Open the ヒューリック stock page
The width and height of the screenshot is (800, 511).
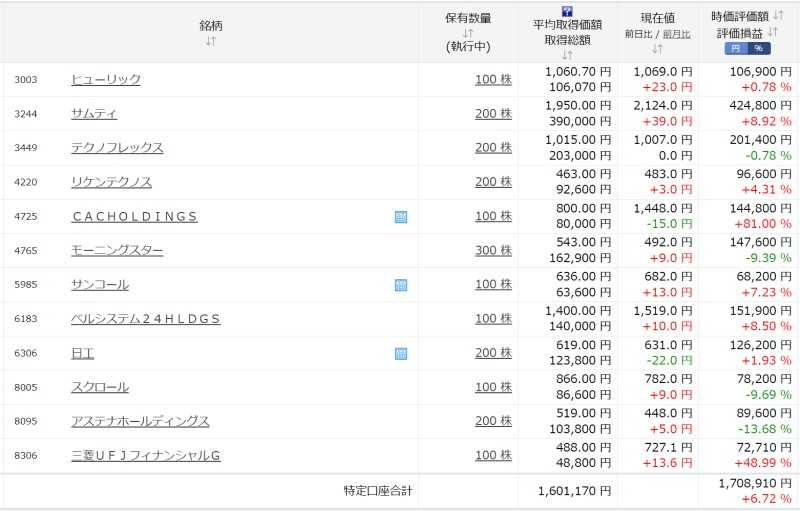[106, 79]
